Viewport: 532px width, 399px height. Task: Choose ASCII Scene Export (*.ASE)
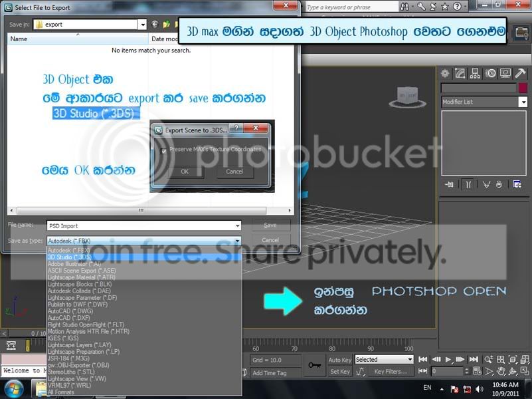click(x=144, y=271)
